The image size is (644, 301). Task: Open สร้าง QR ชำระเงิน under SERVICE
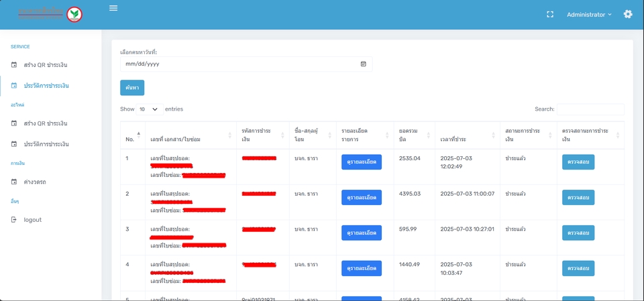coord(46,65)
